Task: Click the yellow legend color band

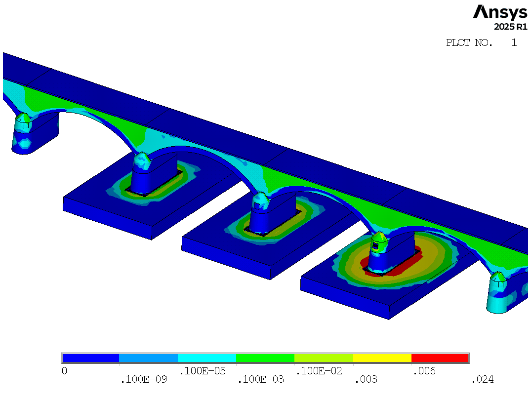Action: pos(382,358)
